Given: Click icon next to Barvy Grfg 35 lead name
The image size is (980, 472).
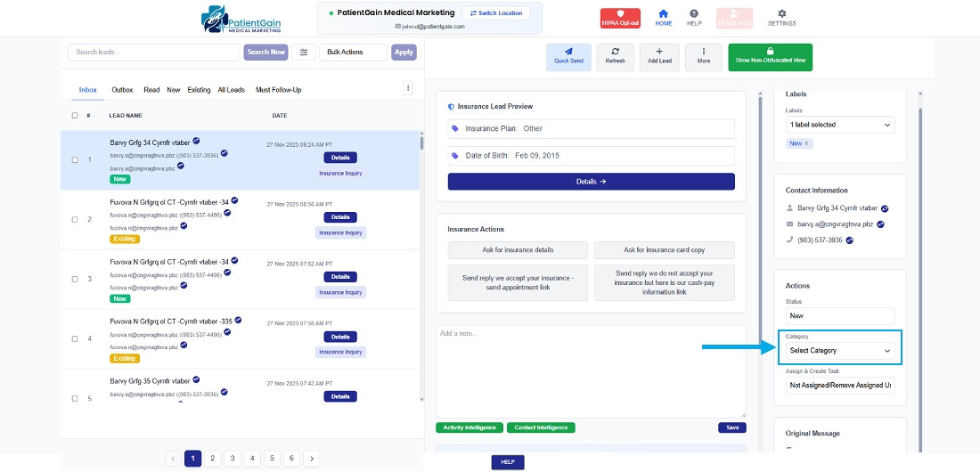Looking at the screenshot, I should click(x=196, y=379).
